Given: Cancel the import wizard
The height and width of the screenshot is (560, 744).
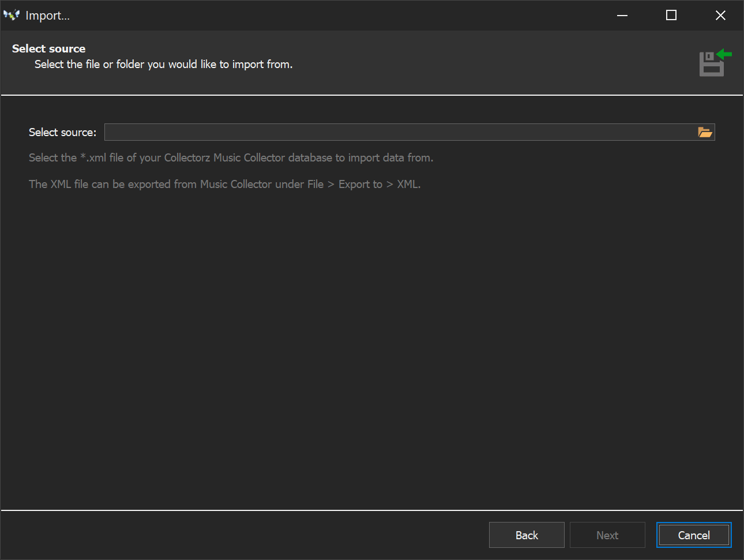Looking at the screenshot, I should pos(694,535).
